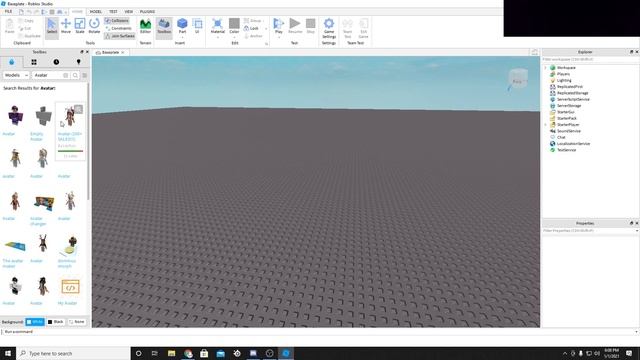This screenshot has width=640, height=360.
Task: Activate the Move tool
Action: coord(66,26)
